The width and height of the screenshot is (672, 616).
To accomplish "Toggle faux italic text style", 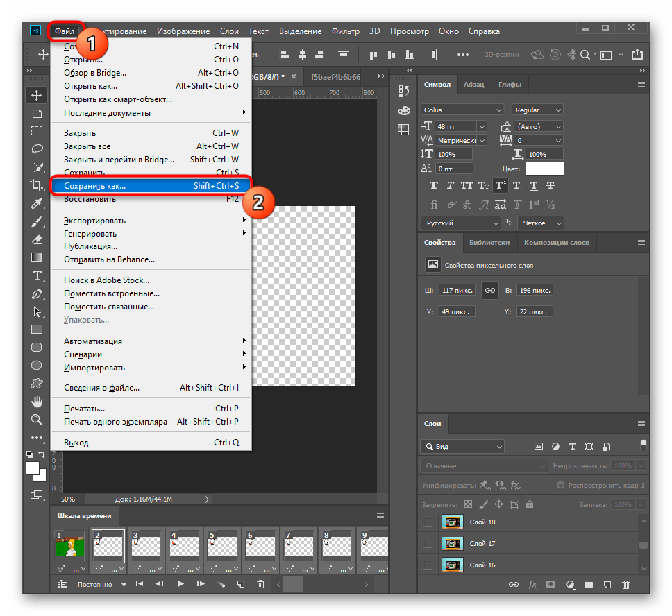I will 451,185.
